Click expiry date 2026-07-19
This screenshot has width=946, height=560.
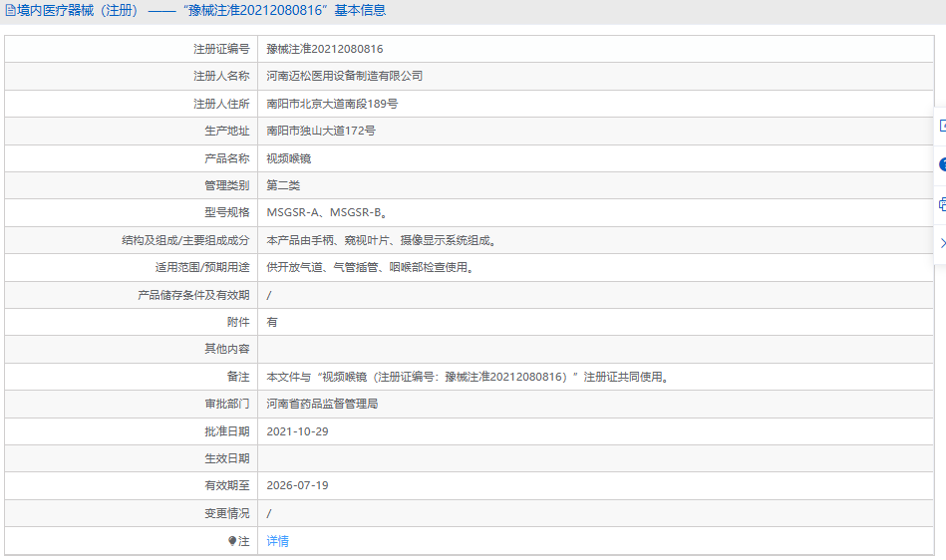tap(297, 485)
